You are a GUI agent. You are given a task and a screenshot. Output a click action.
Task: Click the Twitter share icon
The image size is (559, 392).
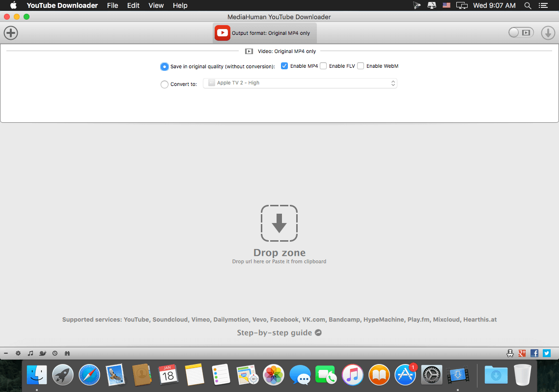547,353
